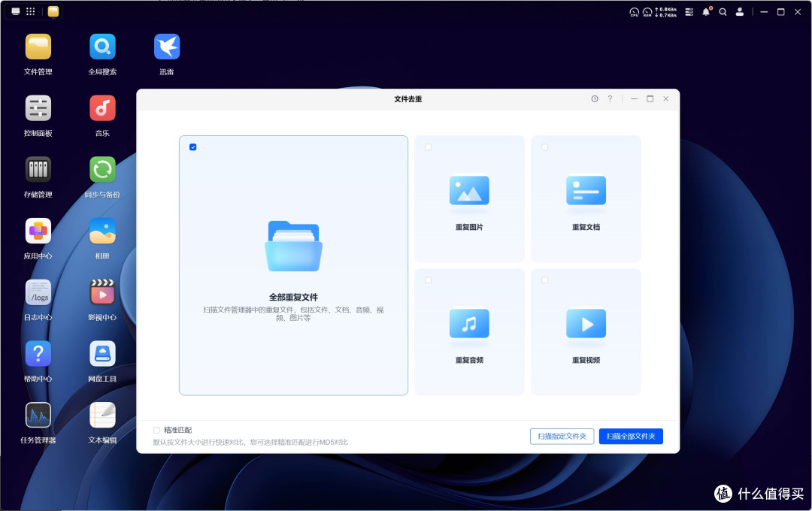812x511 pixels.
Task: Check the 重复图片 checkbox
Action: point(429,147)
